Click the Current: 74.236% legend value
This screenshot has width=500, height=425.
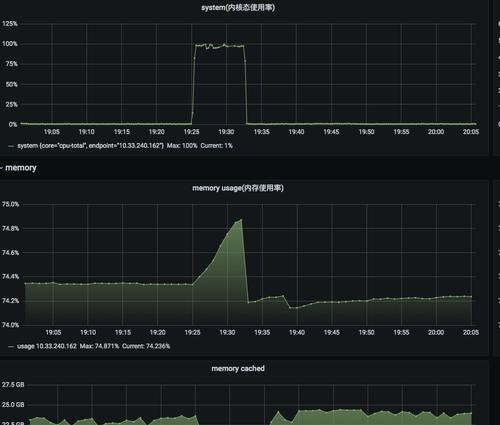pyautogui.click(x=146, y=346)
